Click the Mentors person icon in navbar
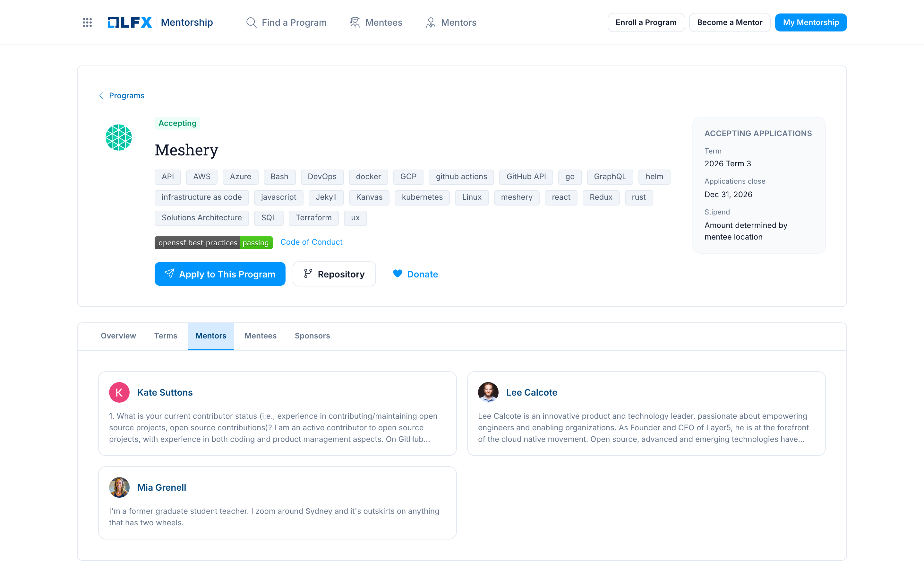The width and height of the screenshot is (924, 578). coord(431,22)
